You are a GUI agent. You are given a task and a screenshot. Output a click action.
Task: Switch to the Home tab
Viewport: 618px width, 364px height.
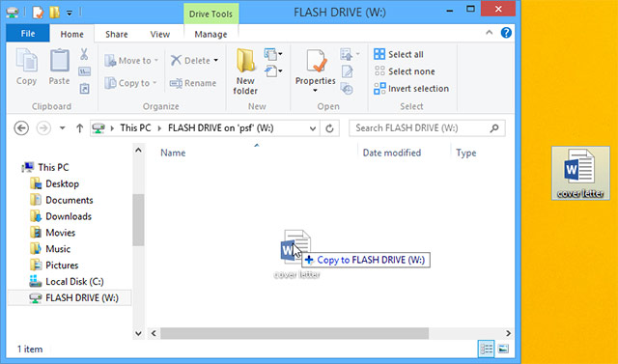(x=71, y=34)
